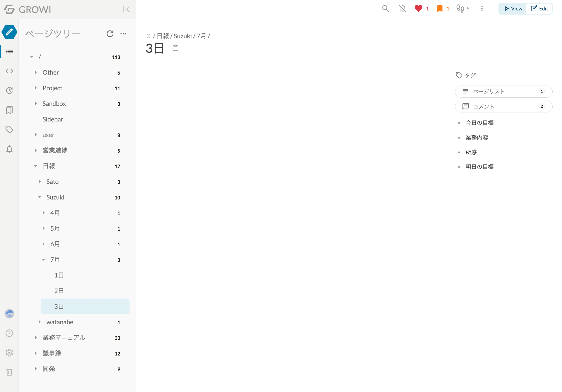Toggle the page subscription muted bell
Screen dimensions: 562x392
coord(403,9)
